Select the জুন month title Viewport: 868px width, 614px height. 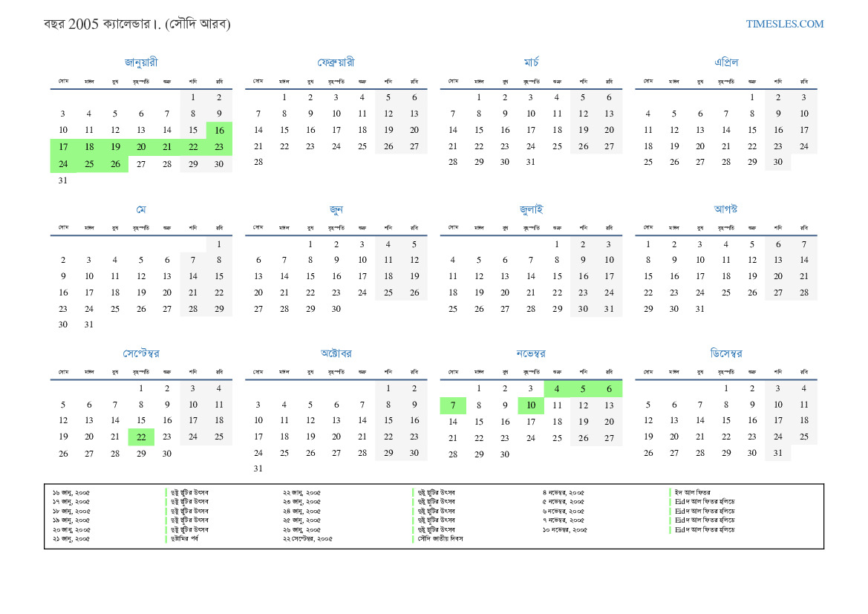click(336, 209)
